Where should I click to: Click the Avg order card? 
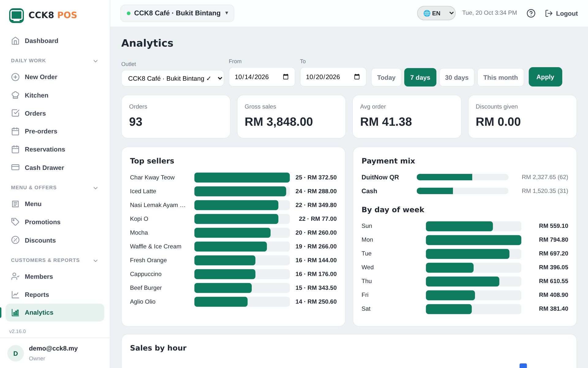[x=407, y=117]
